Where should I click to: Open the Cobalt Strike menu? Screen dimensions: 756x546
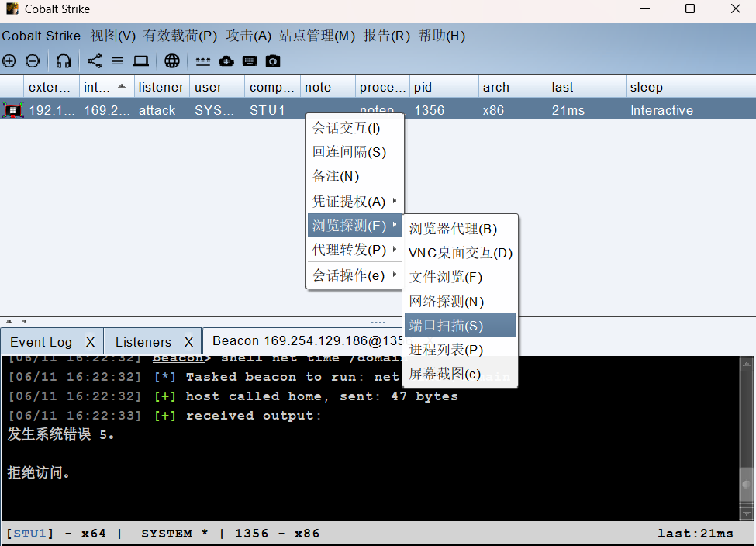coord(41,36)
